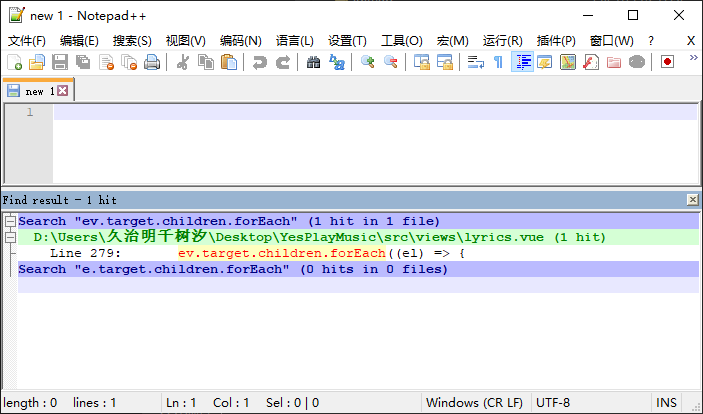Collapse the ev.target.children.forEach search node
This screenshot has width=703, height=414.
pos(10,221)
